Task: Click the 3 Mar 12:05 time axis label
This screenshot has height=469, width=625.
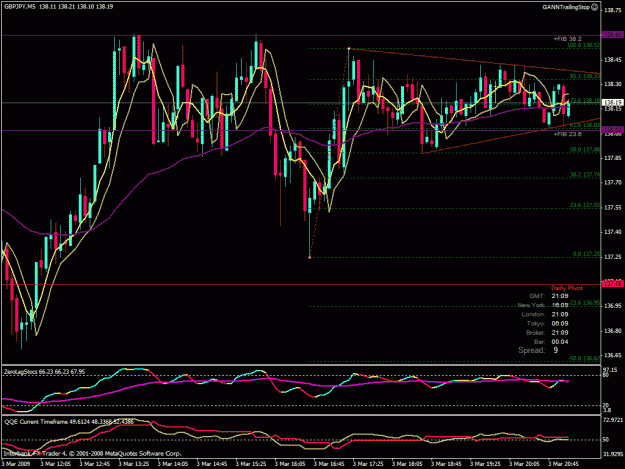Action: 55,464
